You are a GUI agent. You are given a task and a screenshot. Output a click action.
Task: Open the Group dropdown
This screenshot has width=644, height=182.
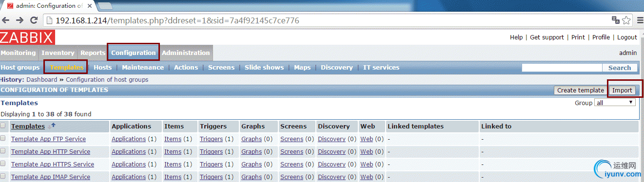coord(615,103)
